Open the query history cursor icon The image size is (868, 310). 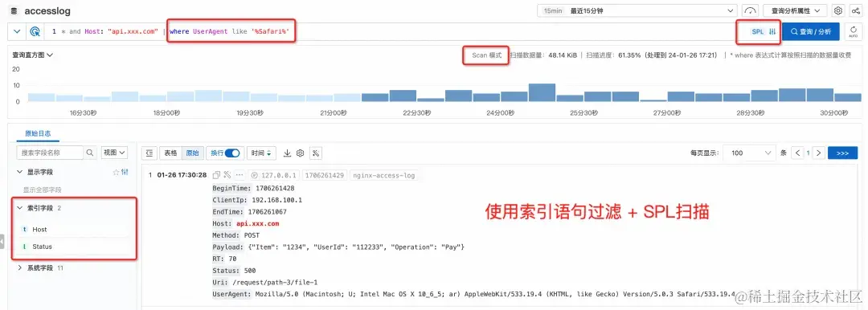35,31
